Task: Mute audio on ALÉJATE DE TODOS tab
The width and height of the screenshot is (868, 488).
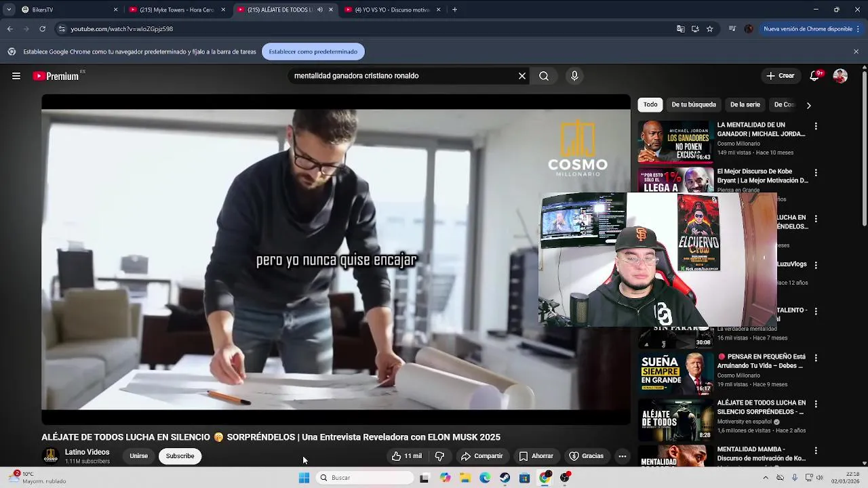Action: [x=319, y=9]
